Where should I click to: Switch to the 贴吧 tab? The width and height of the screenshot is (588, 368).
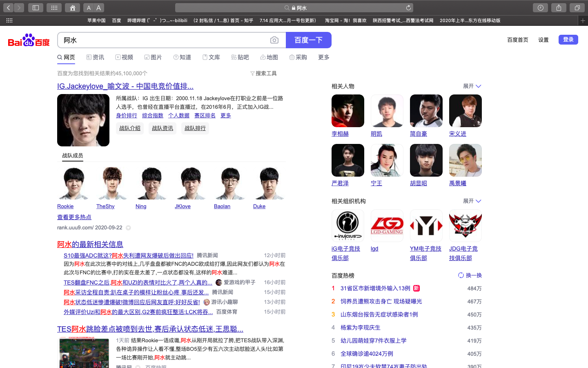tap(240, 57)
